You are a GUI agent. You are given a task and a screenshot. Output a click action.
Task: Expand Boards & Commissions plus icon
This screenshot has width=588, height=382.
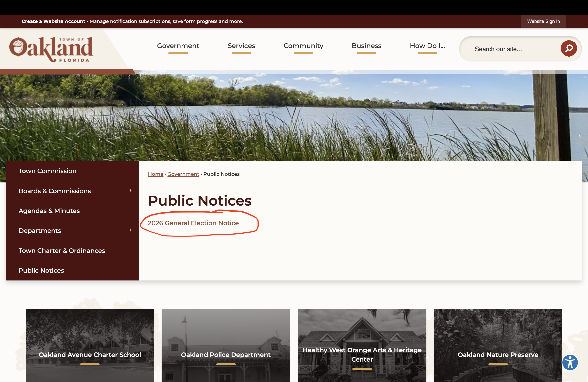[131, 190]
